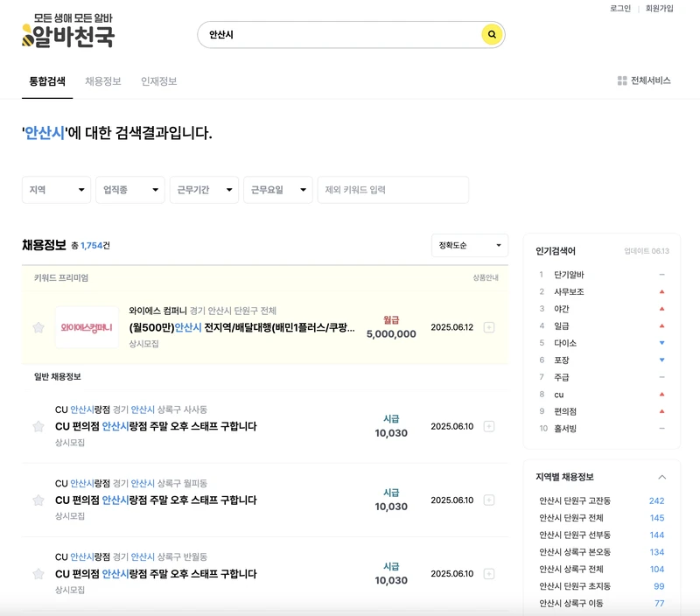Change the 정확도순 sort order dropdown

point(470,246)
